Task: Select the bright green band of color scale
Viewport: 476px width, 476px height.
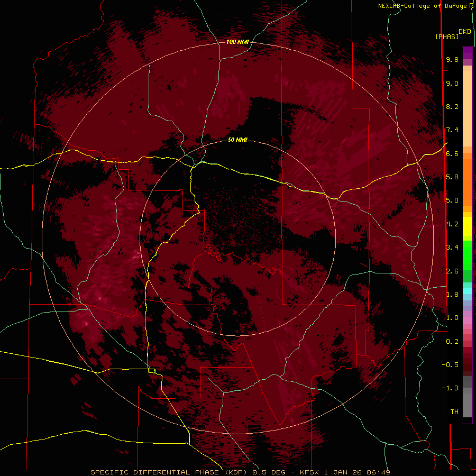Action: (x=467, y=255)
